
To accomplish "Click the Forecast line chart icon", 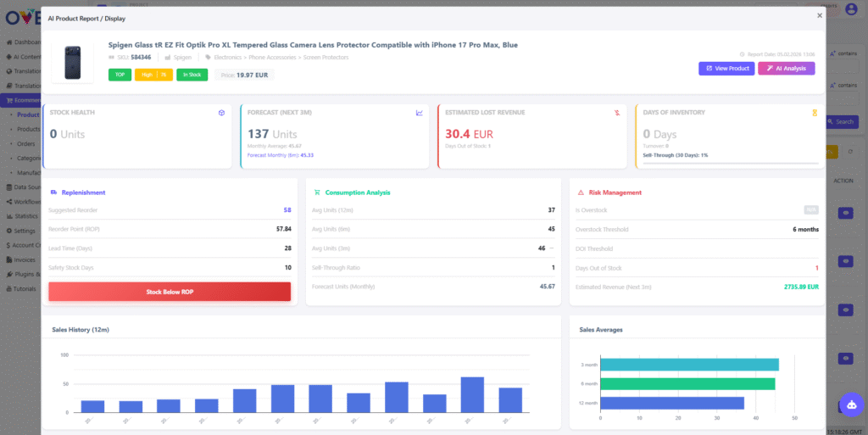I will pyautogui.click(x=419, y=112).
